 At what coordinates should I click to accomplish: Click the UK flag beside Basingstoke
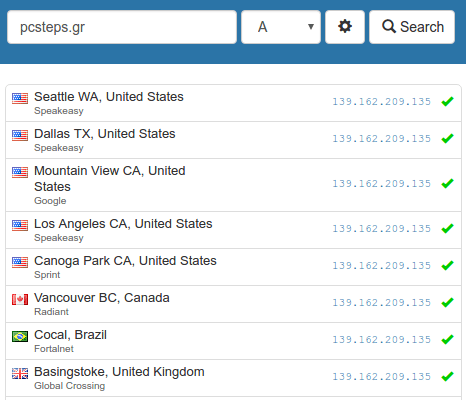(20, 373)
